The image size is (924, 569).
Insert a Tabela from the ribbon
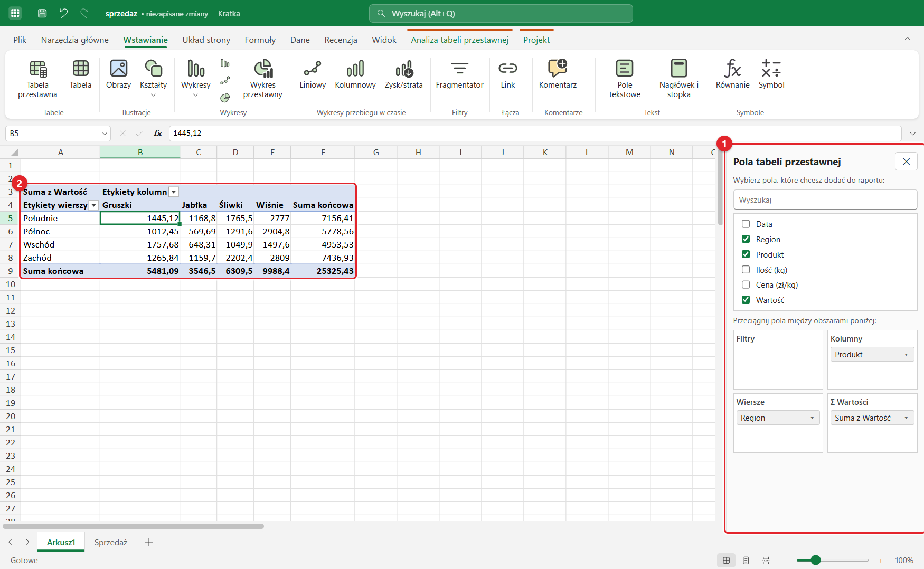tap(80, 74)
